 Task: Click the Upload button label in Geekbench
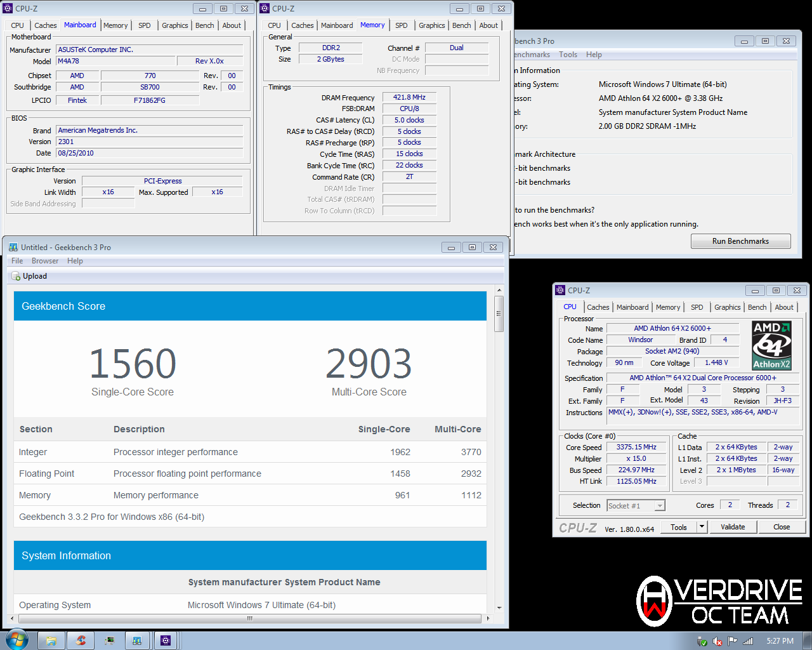coord(35,276)
